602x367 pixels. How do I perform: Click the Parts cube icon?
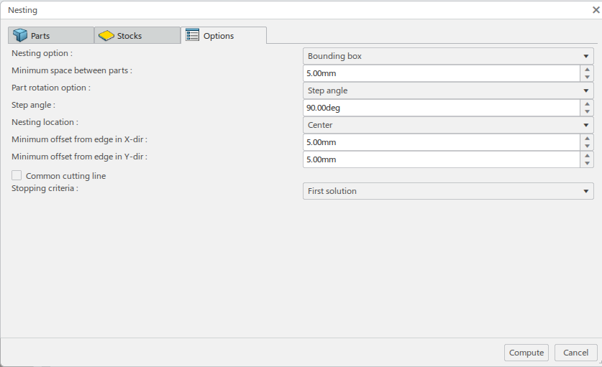pos(20,35)
